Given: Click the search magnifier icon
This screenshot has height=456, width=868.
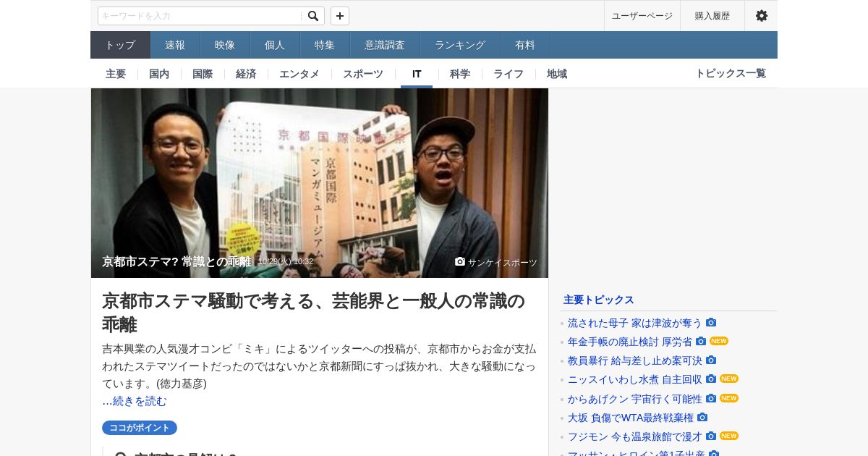Looking at the screenshot, I should 313,16.
